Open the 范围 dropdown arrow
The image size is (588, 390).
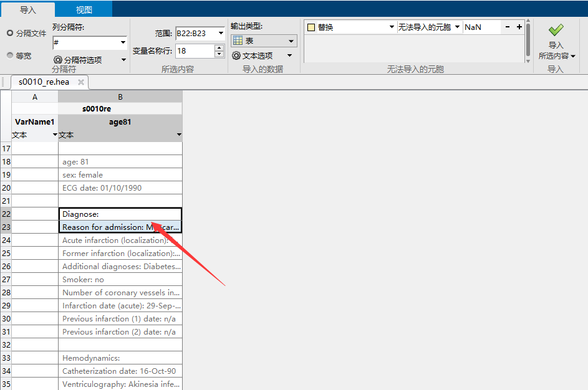[221, 34]
